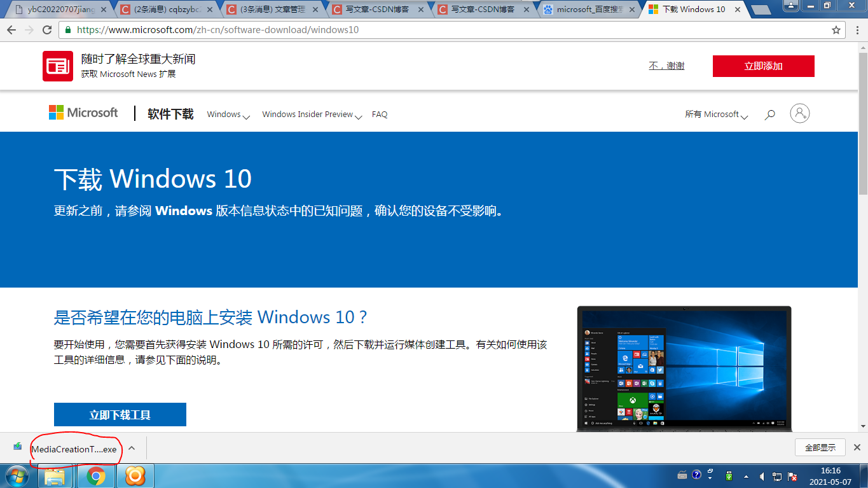Click the network connection tray icon
This screenshot has width=868, height=488.
point(777,476)
